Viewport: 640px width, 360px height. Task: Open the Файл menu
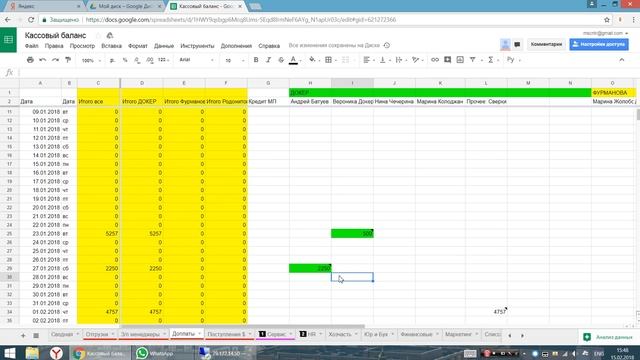(x=31, y=46)
